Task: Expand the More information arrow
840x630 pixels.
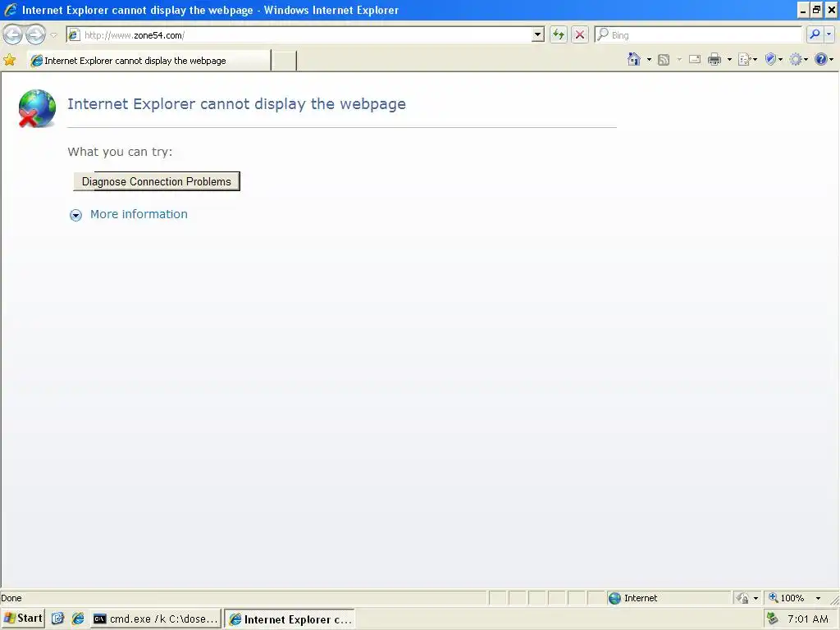Action: (75, 215)
